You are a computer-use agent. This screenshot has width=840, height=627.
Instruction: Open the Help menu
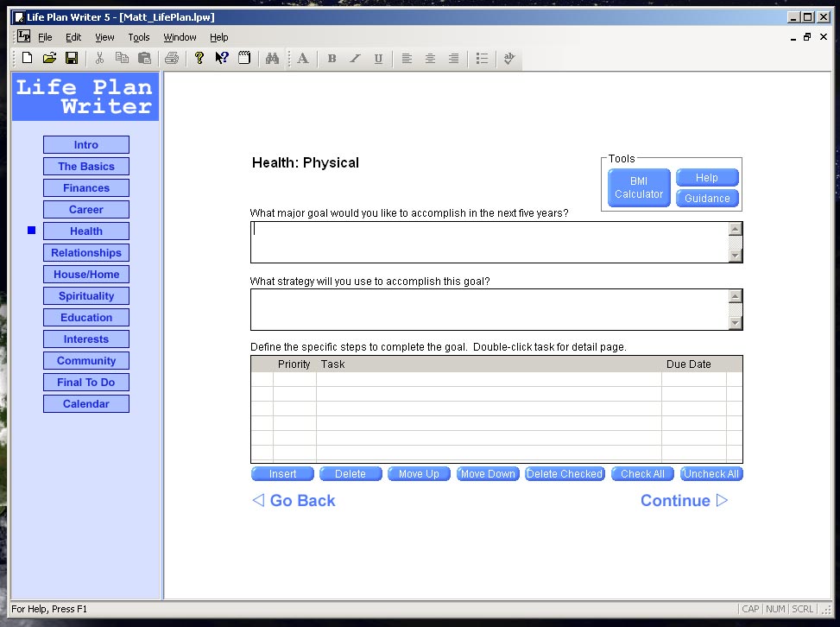tap(218, 37)
